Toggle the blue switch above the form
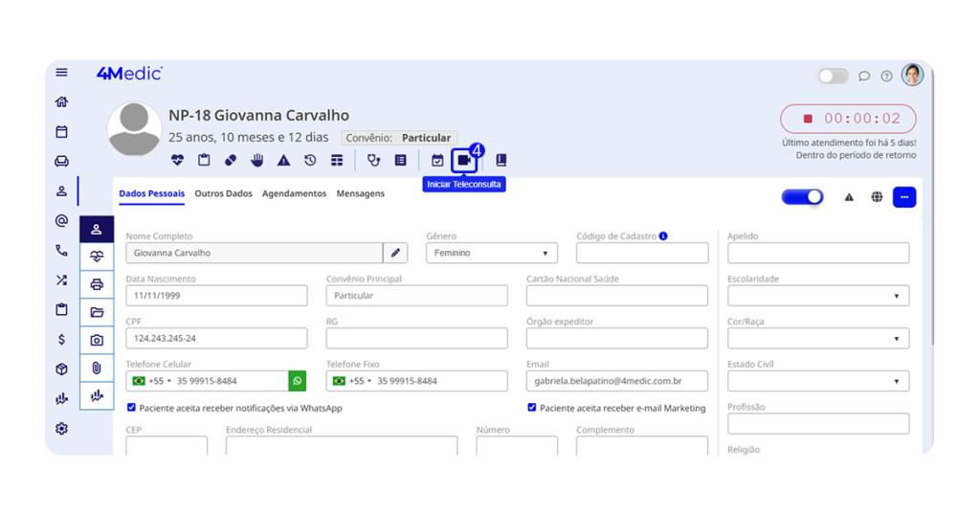Screen dimensions: 980x515 click(802, 197)
